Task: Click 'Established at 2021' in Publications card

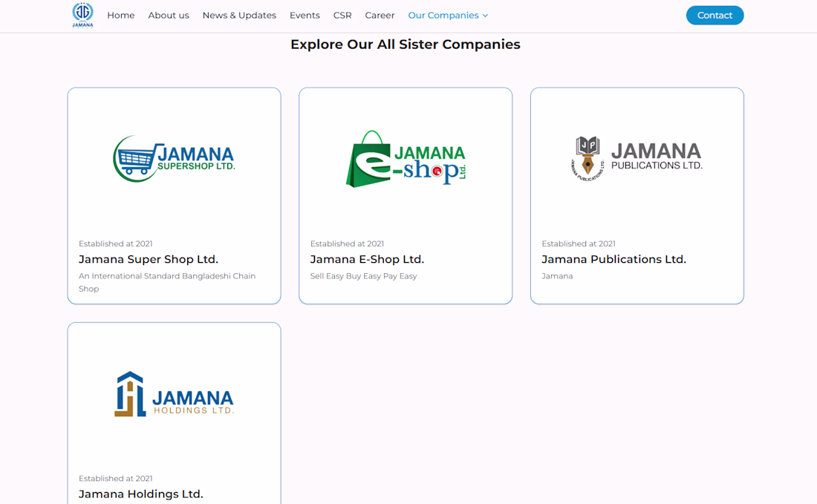Action: pos(579,243)
